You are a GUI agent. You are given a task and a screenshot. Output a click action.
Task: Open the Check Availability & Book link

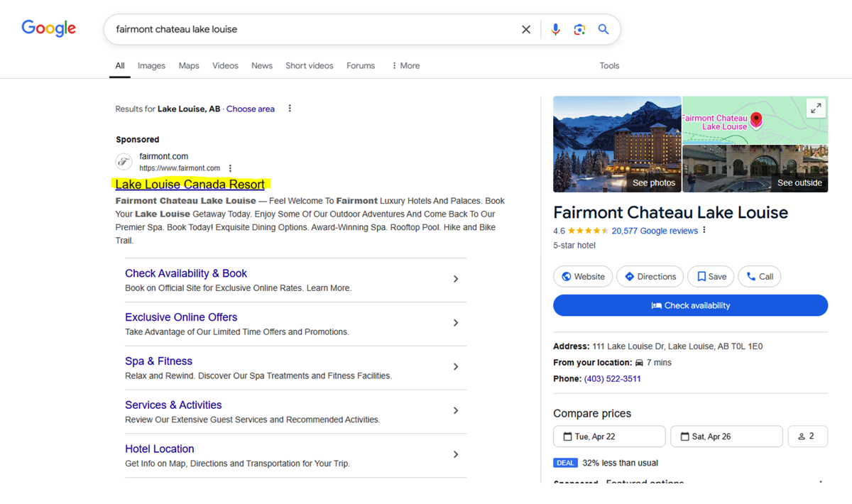(x=186, y=273)
